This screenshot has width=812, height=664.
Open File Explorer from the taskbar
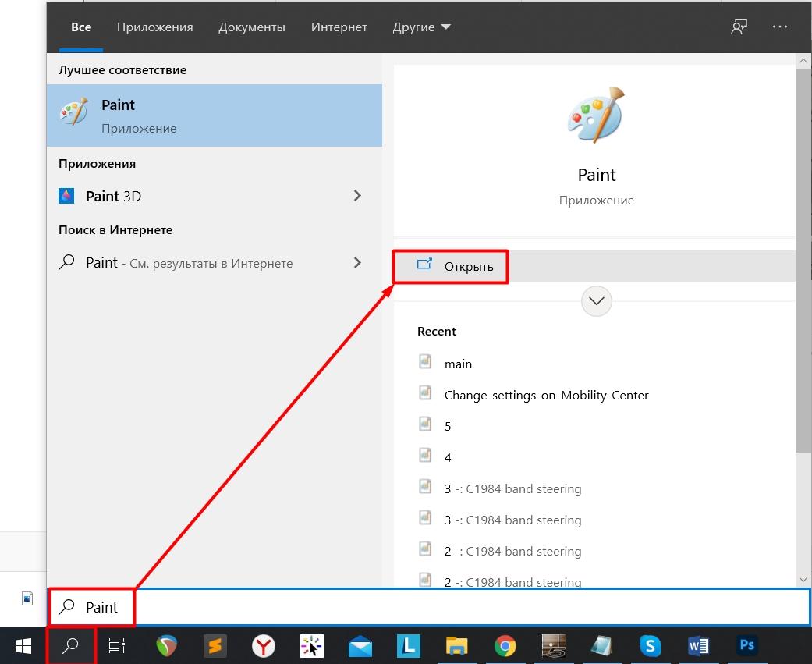[x=457, y=646]
